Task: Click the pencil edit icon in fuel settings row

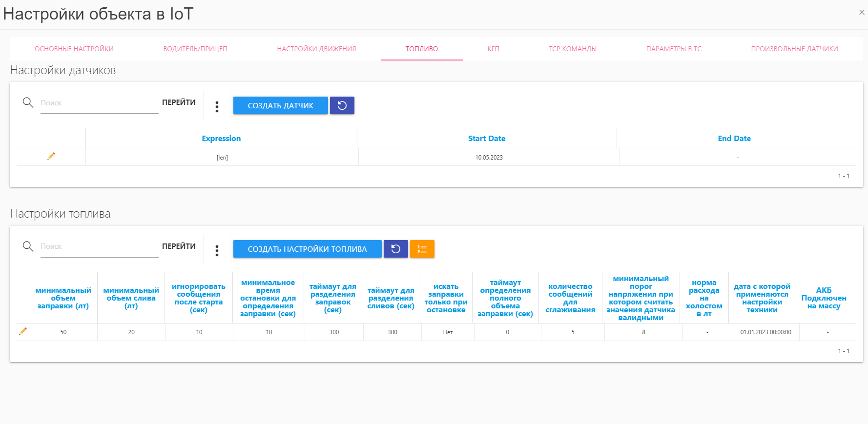Action: 23,331
